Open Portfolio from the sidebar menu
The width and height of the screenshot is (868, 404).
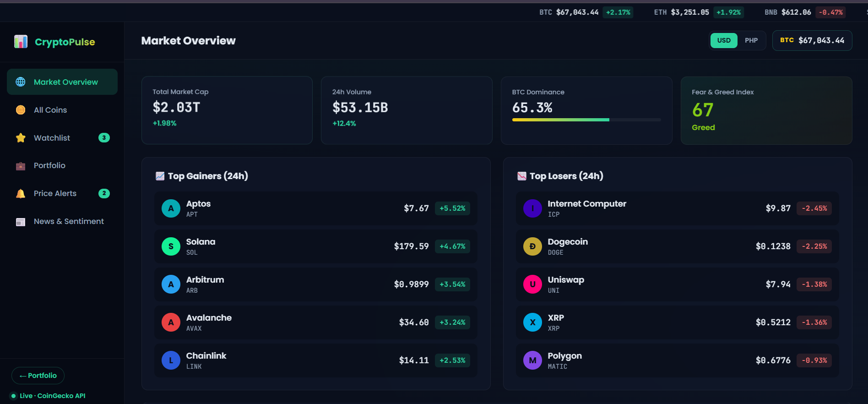62,165
